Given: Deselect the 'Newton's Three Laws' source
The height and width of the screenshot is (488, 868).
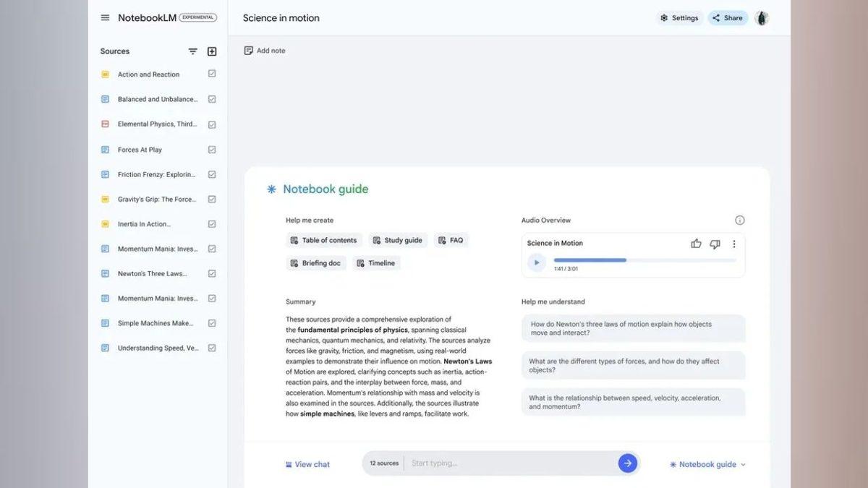Looking at the screenshot, I should [211, 273].
